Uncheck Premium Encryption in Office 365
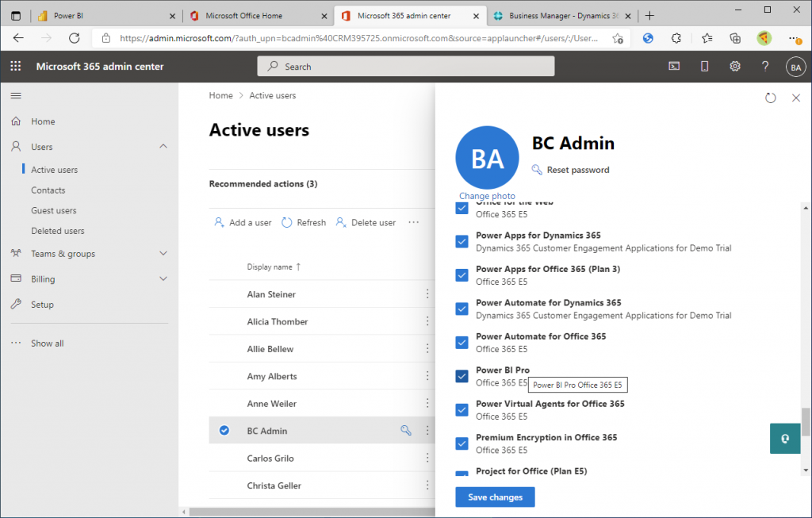This screenshot has width=812, height=518. (462, 443)
